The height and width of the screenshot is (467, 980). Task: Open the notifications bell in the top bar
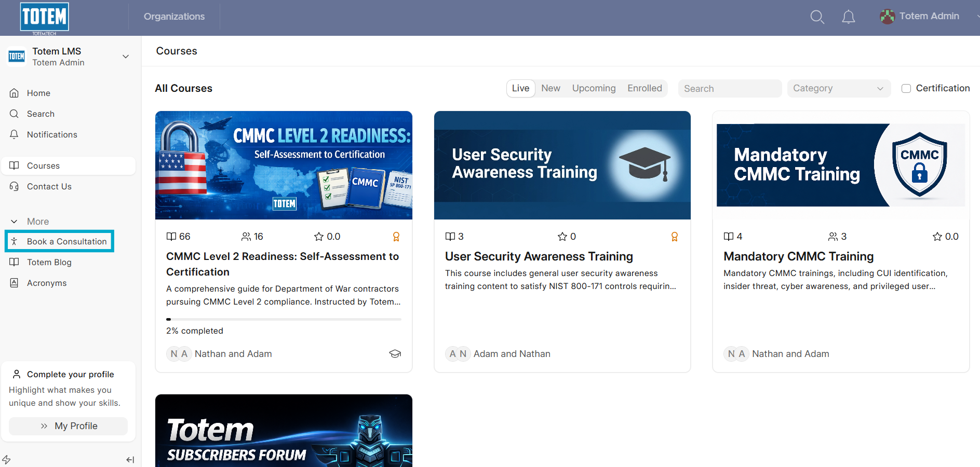point(848,17)
